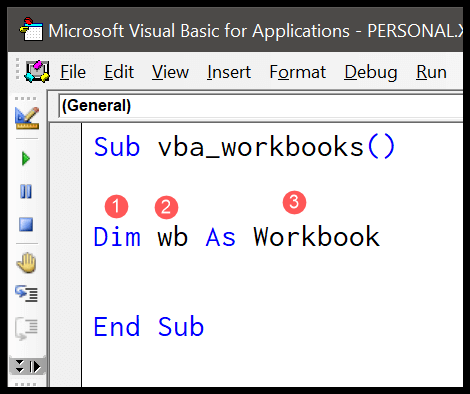Image resolution: width=470 pixels, height=394 pixels.
Task: Run the macro with green play button
Action: [26, 159]
